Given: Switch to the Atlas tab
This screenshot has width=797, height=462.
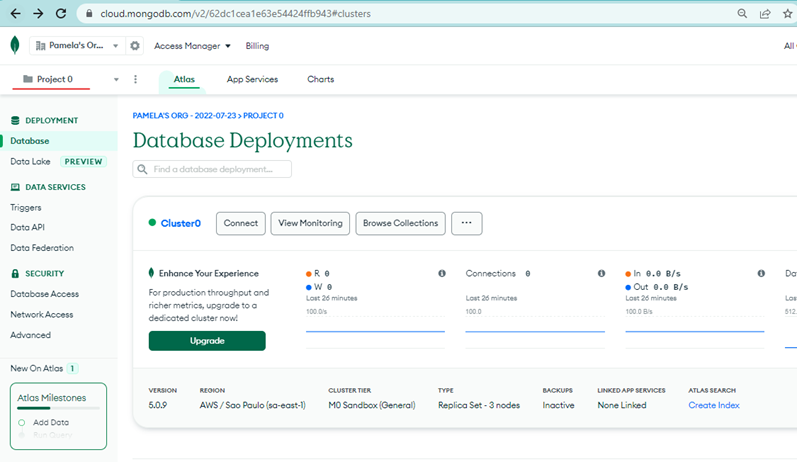Looking at the screenshot, I should [184, 79].
